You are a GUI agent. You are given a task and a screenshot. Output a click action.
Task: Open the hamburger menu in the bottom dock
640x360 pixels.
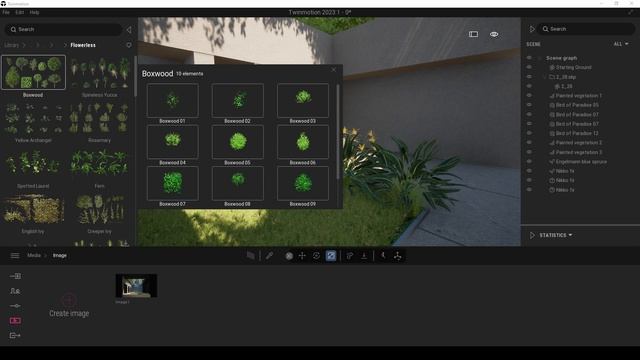point(15,256)
